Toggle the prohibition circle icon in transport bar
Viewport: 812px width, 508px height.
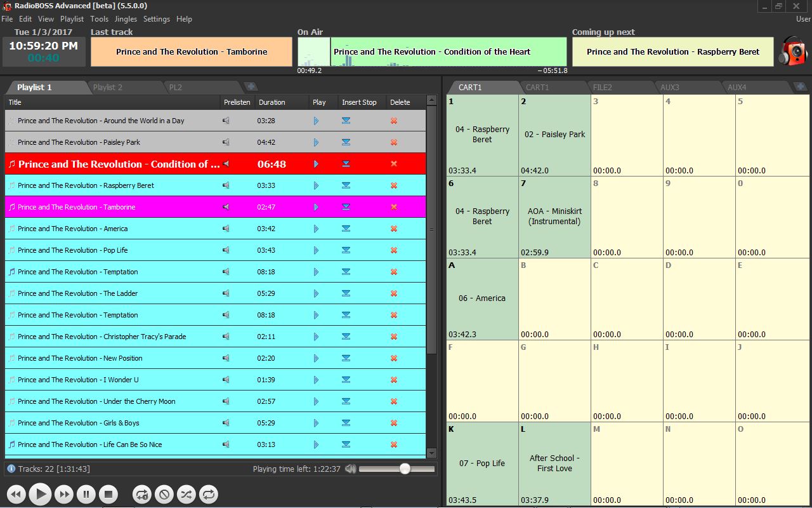click(x=164, y=493)
